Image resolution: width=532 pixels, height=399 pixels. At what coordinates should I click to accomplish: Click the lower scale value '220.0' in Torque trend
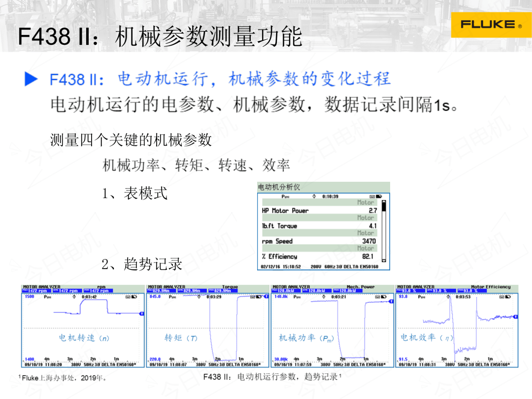click(x=155, y=359)
